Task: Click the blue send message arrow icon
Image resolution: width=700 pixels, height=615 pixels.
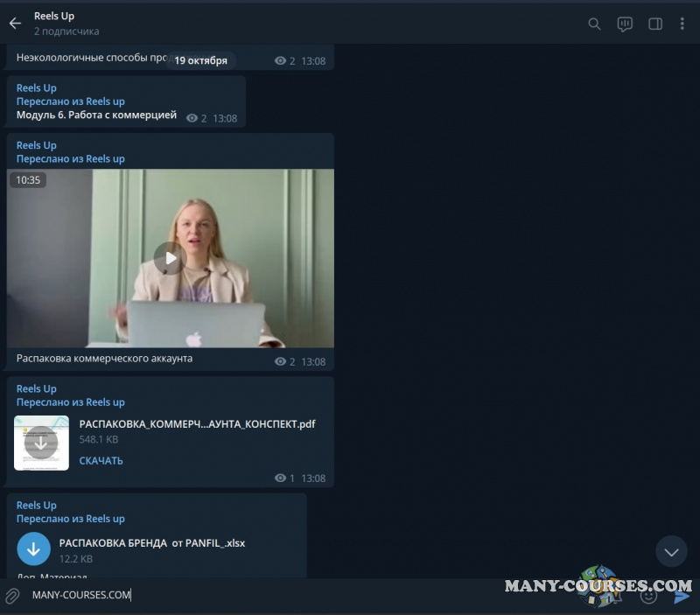Action: point(681,596)
